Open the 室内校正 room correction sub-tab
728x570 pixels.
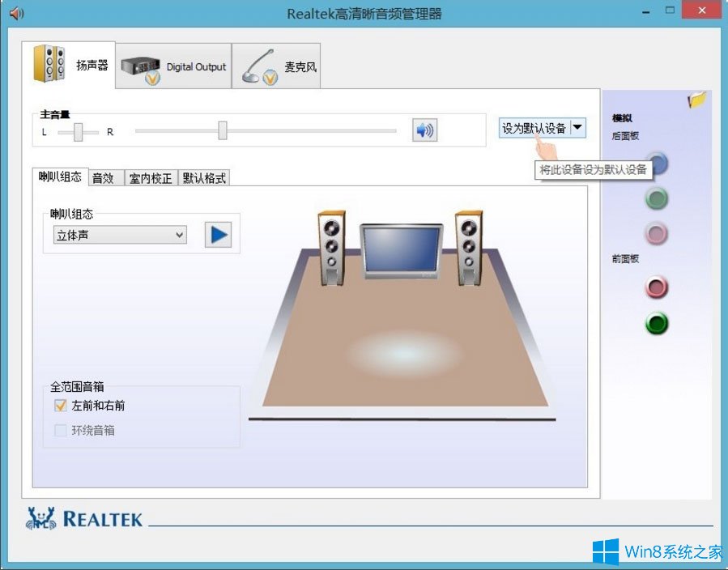click(151, 178)
